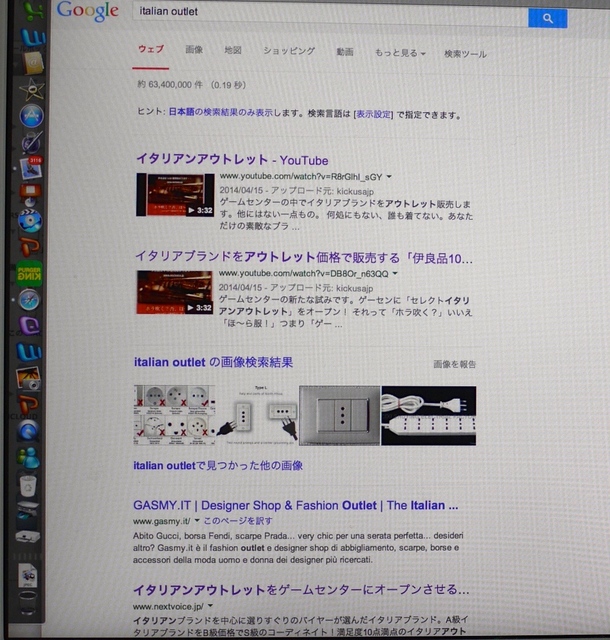Open the purple globe with pen dock icon

pyautogui.click(x=31, y=142)
